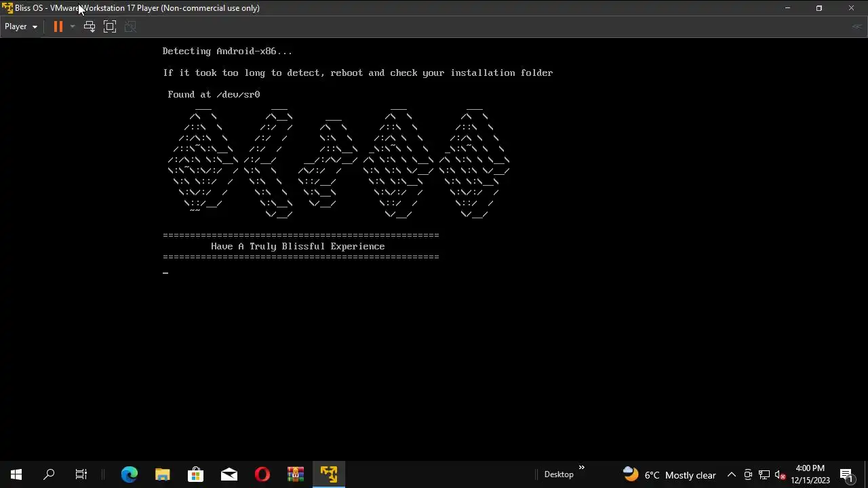Click 'Detecting Android-x86...' text
The width and height of the screenshot is (868, 488).
(x=227, y=51)
